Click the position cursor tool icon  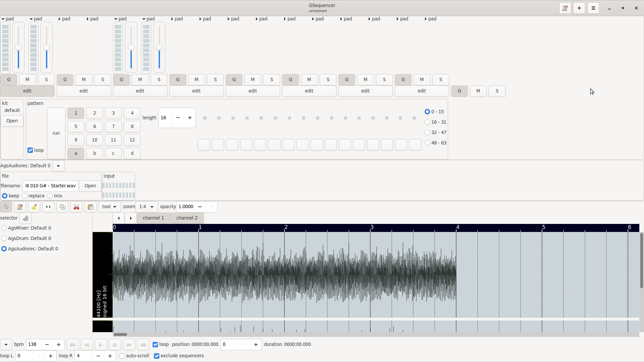(6, 207)
